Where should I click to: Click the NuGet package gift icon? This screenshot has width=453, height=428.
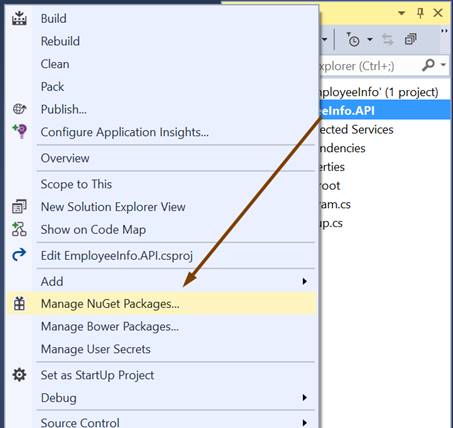pos(19,304)
